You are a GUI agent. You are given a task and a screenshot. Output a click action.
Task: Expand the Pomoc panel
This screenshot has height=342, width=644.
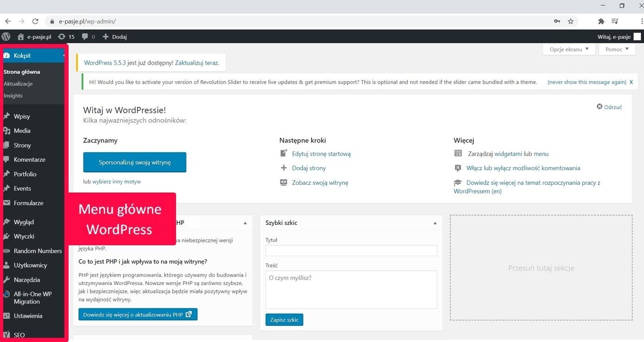click(616, 49)
